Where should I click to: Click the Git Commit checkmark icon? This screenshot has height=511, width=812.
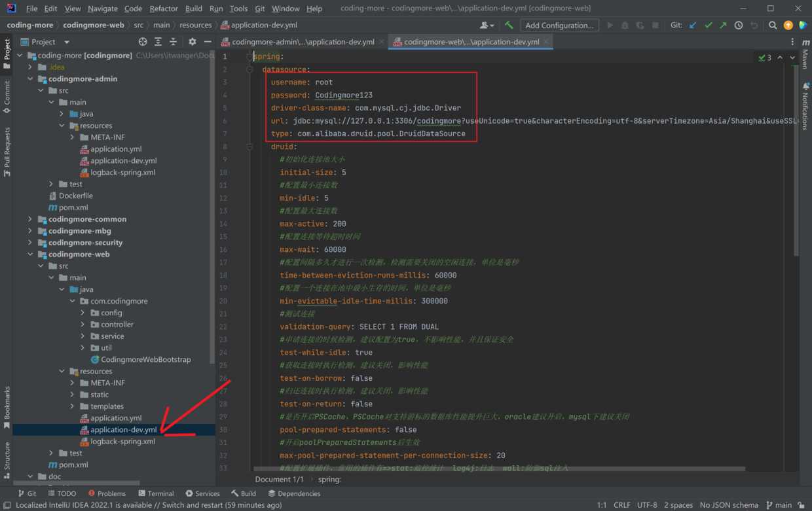coord(709,26)
